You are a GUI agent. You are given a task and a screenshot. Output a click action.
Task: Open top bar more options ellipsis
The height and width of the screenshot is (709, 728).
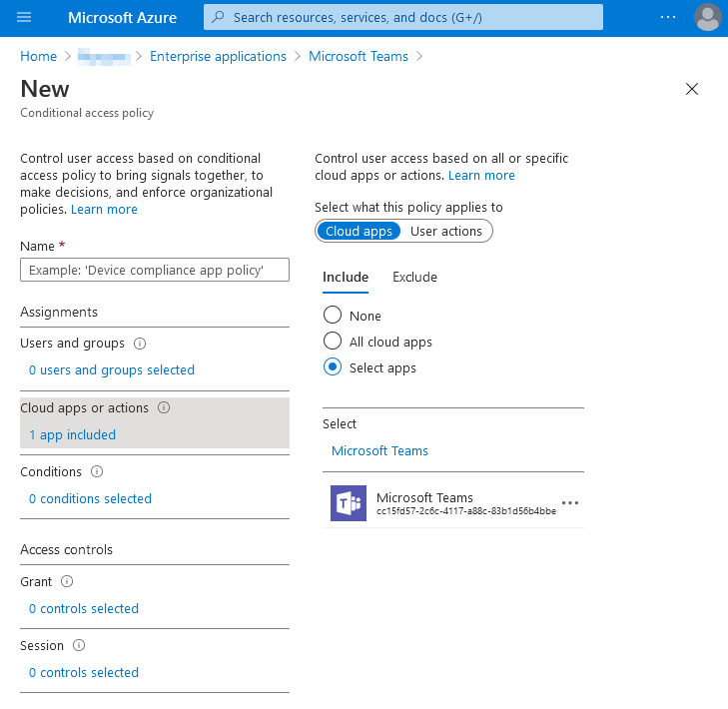coord(668,18)
